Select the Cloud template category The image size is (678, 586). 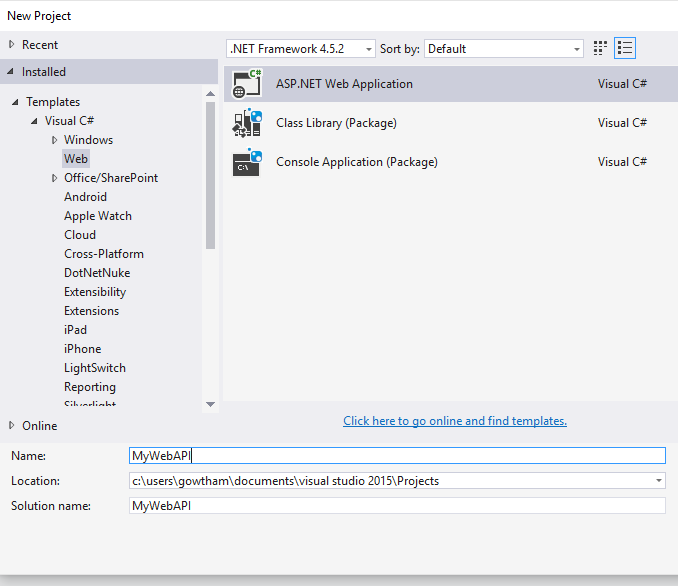click(80, 235)
